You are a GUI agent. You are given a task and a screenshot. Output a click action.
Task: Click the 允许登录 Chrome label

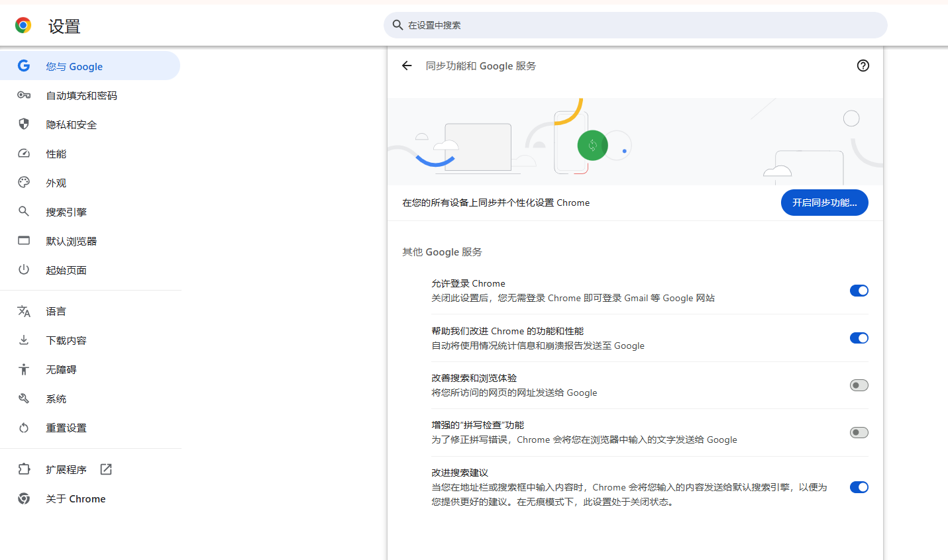click(x=468, y=283)
